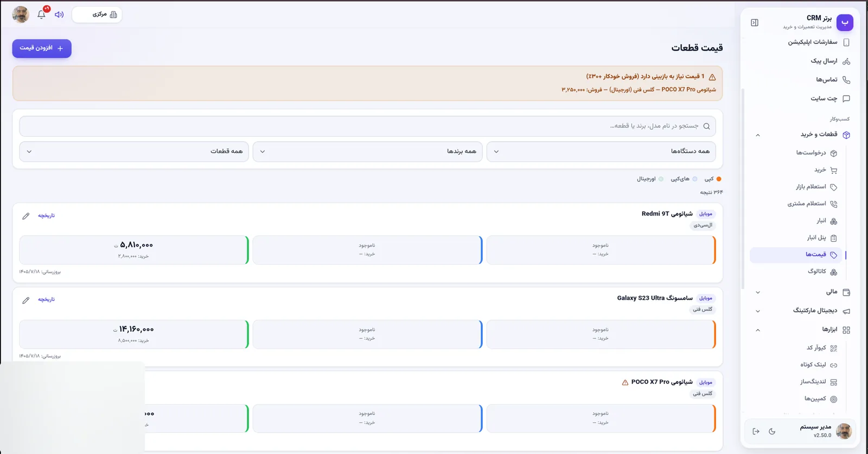The image size is (868, 454).
Task: Click the برتر CRM logo icon
Action: 845,23
